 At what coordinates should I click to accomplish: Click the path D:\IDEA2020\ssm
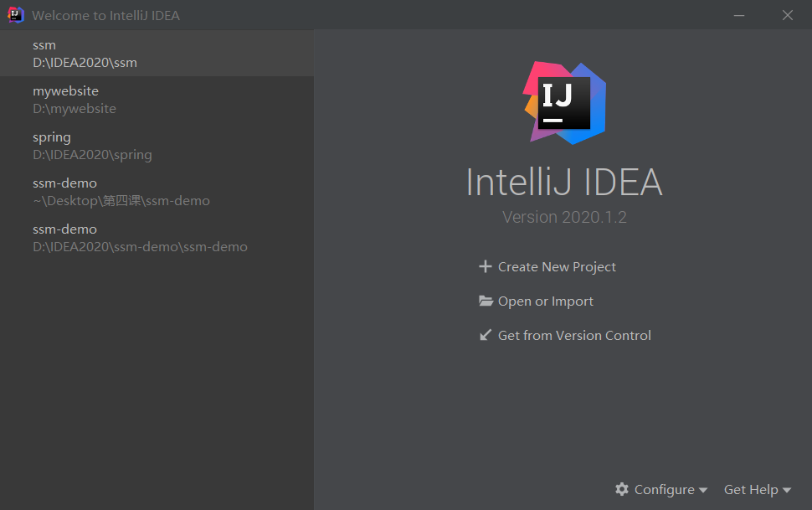click(85, 63)
